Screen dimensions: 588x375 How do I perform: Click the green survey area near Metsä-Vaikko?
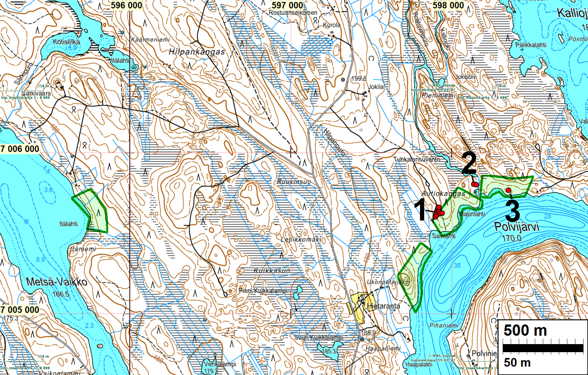click(x=91, y=211)
